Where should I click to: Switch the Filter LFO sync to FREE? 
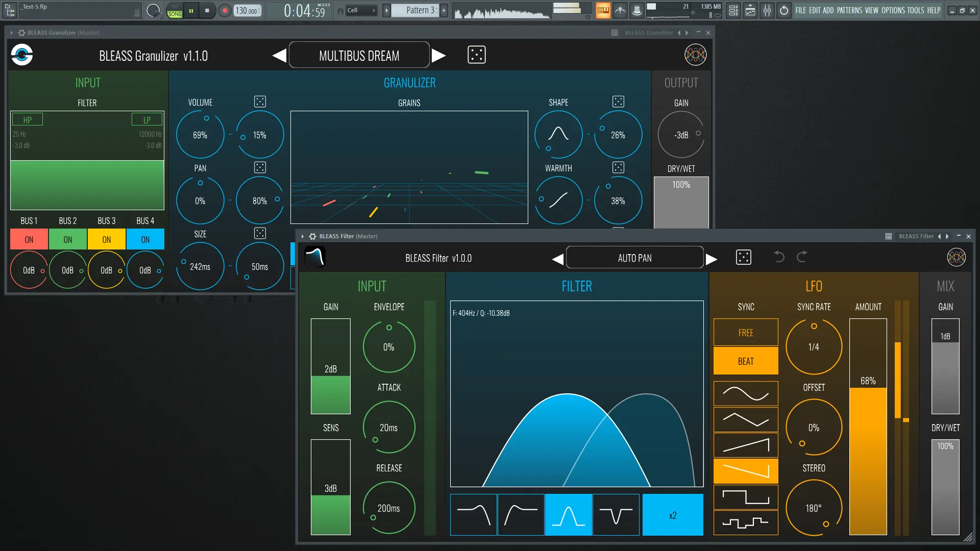pos(745,332)
